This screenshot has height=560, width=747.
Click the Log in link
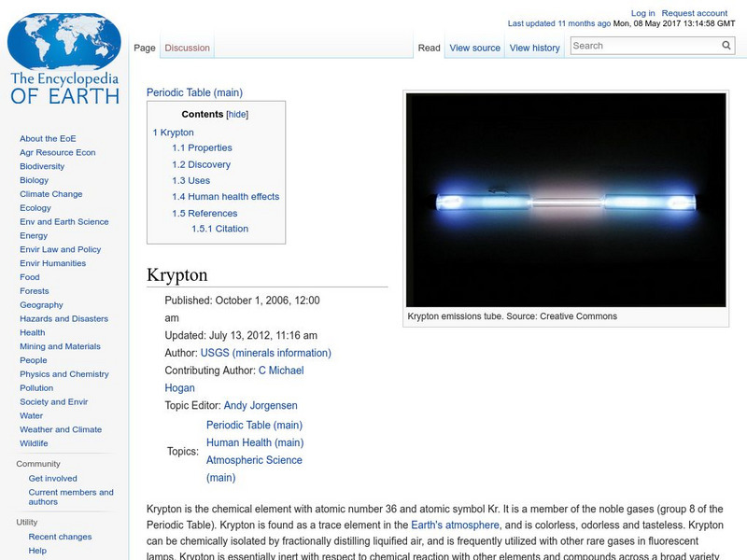[x=642, y=13]
